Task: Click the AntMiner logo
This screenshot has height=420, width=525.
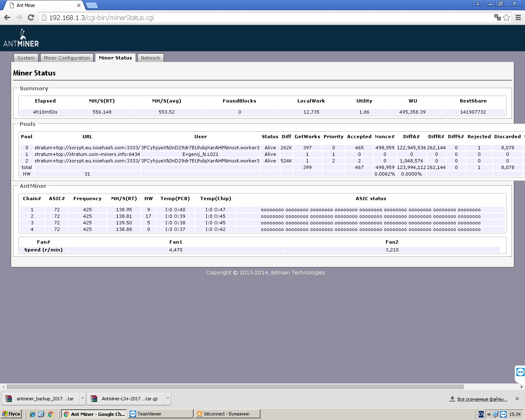Action: 21,38
